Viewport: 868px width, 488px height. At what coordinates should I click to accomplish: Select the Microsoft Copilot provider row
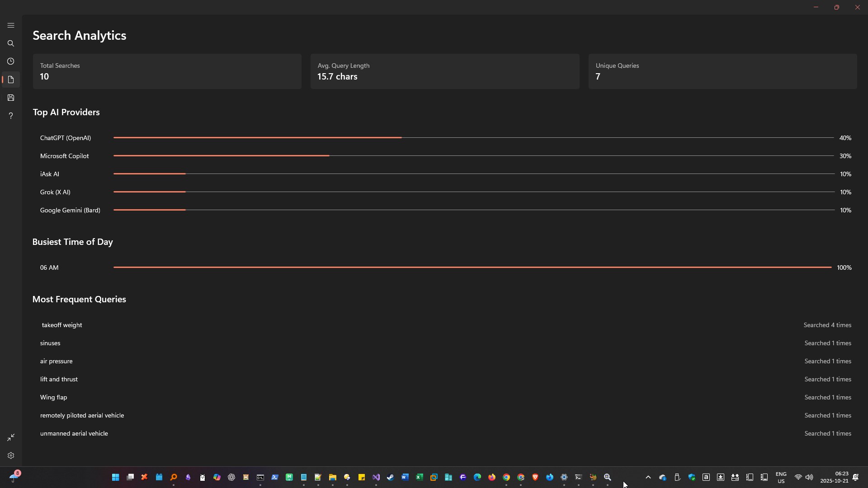[65, 156]
